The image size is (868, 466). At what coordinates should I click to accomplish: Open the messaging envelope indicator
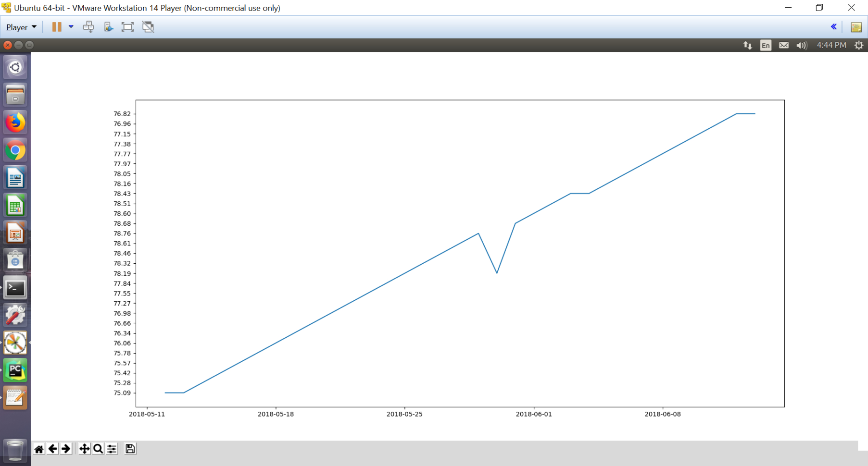(784, 45)
